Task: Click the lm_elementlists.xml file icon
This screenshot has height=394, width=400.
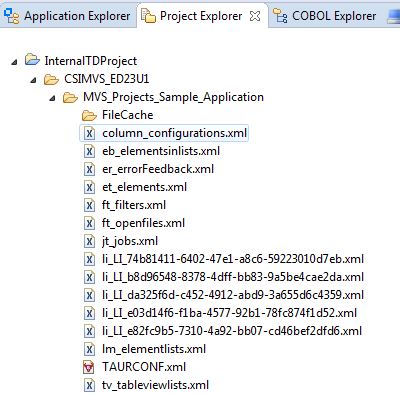Action: (89, 349)
